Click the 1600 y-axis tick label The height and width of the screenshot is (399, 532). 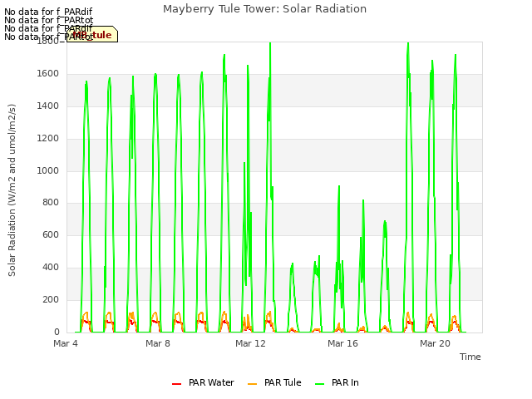(x=48, y=74)
